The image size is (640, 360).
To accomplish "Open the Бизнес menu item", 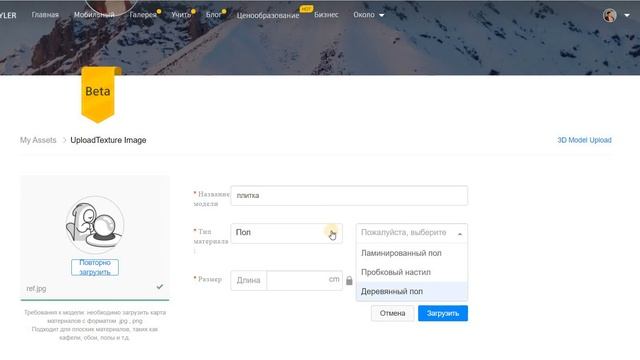I will point(326,15).
